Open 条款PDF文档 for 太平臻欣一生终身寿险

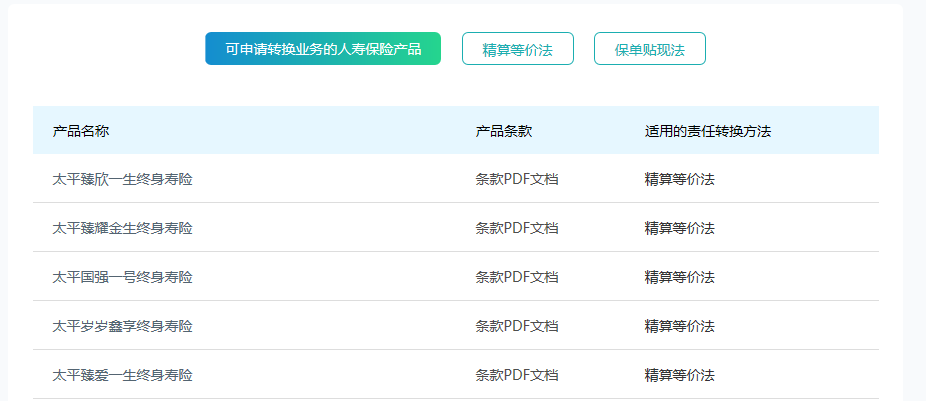(516, 180)
